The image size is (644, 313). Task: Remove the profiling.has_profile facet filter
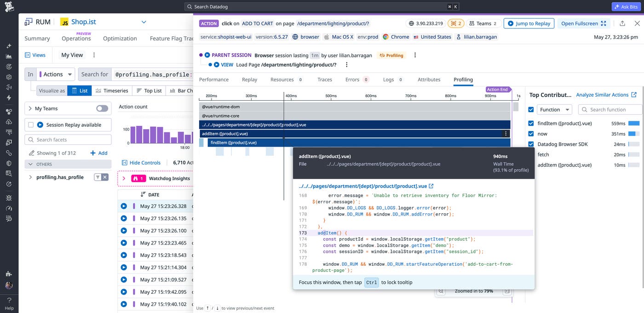pos(105,177)
